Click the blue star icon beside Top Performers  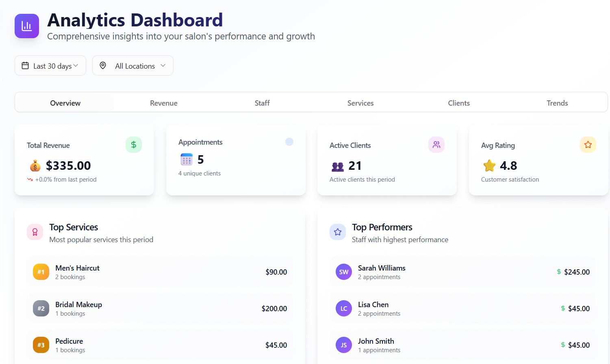click(x=337, y=232)
